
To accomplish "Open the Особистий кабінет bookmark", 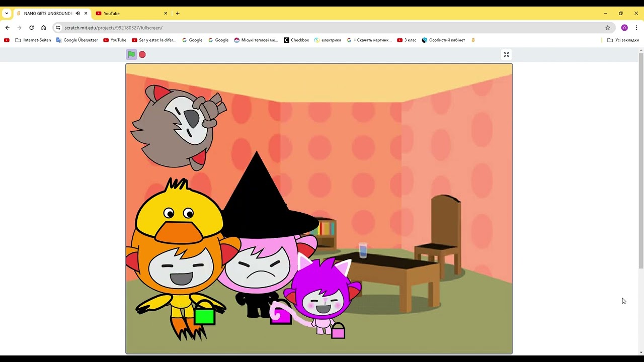I will coord(443,40).
